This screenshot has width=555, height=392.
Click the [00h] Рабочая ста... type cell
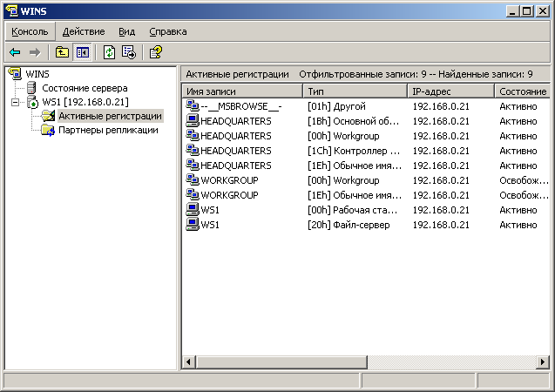click(353, 210)
